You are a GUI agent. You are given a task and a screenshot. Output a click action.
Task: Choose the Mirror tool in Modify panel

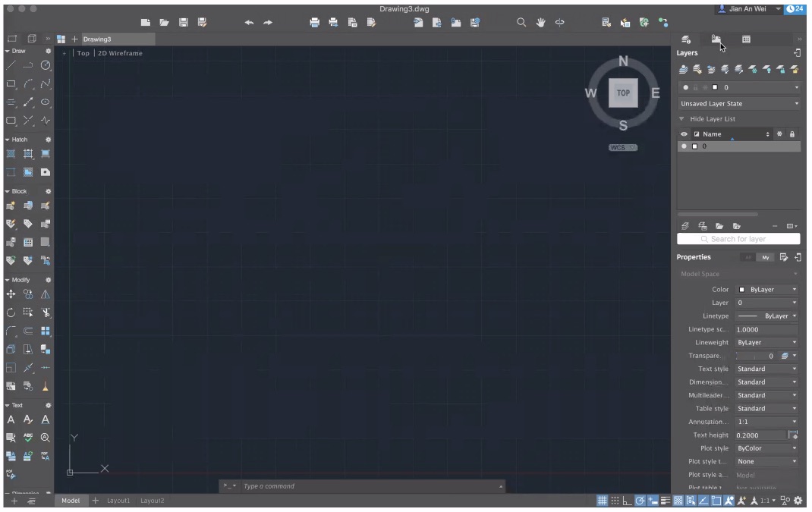coord(46,294)
